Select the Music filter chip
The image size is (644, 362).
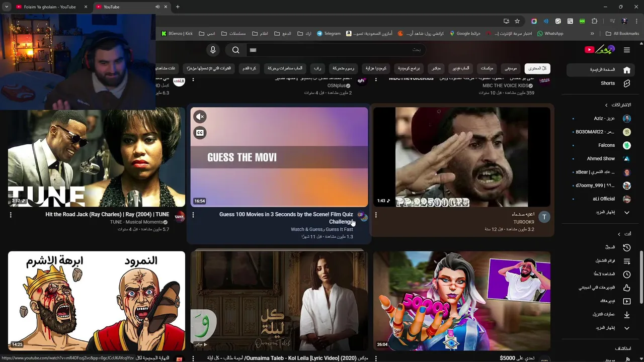click(511, 68)
